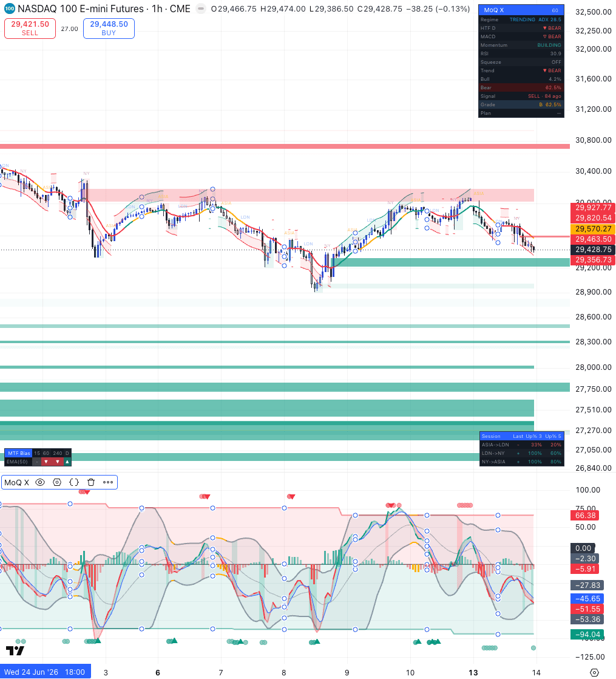
Task: Click the blue BUY 29,448.50 button
Action: 109,29
